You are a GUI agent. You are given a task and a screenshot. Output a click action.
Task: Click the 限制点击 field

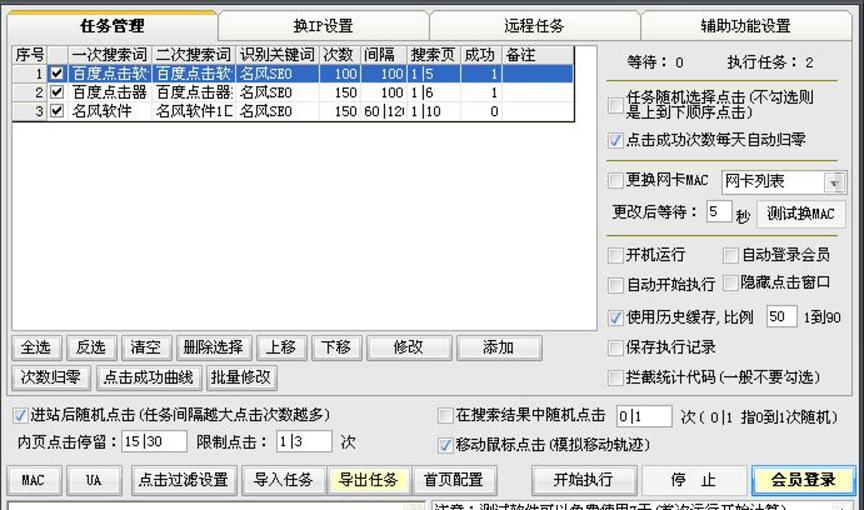pos(304,442)
